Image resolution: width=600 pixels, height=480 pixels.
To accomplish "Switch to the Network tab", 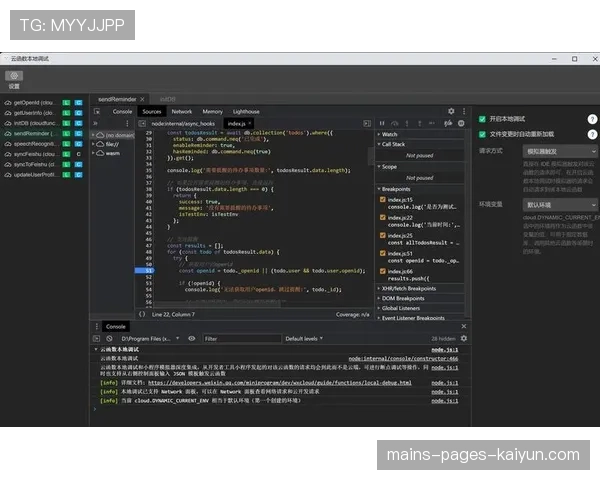I will point(182,111).
